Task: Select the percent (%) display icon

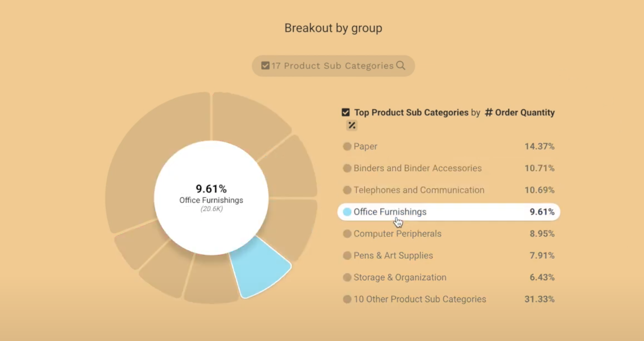Action: [x=351, y=125]
